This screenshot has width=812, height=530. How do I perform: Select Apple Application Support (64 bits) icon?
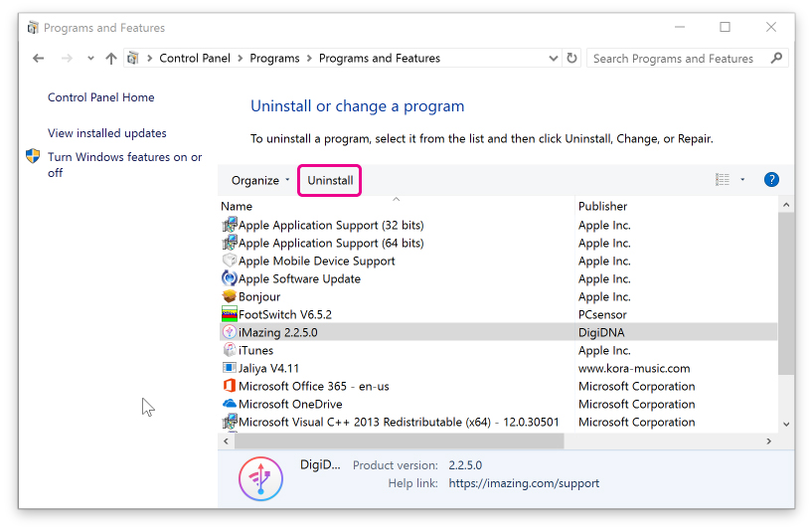(x=230, y=243)
